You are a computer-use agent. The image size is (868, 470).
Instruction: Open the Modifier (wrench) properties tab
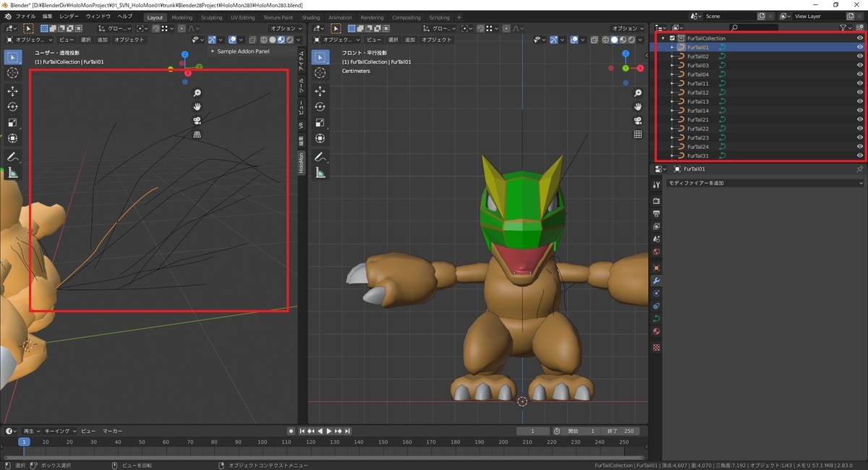click(x=656, y=281)
